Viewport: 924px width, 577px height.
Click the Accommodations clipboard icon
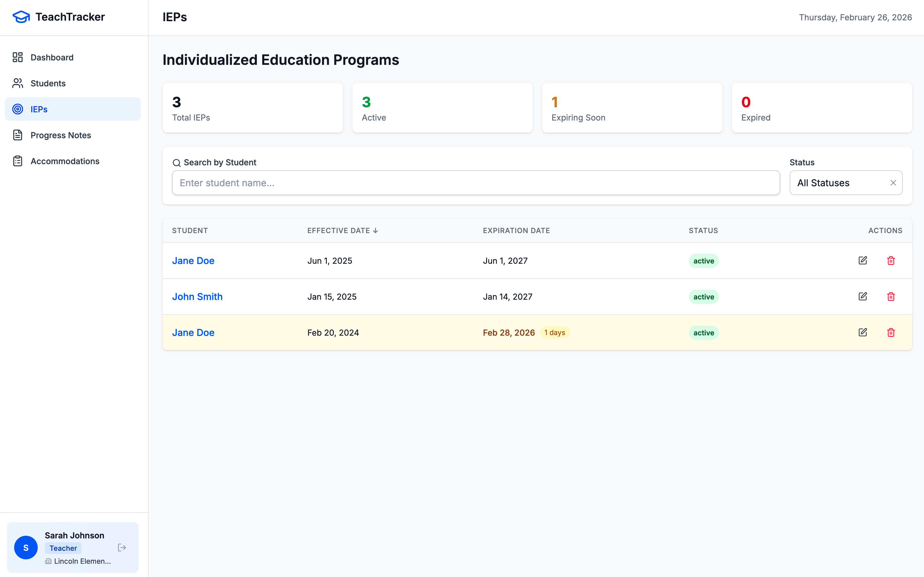[18, 161]
